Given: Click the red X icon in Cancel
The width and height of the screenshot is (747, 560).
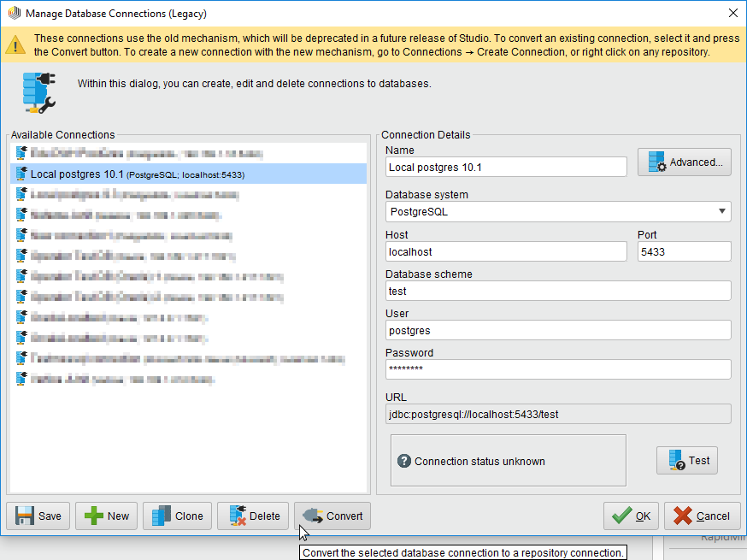Looking at the screenshot, I should (x=683, y=516).
